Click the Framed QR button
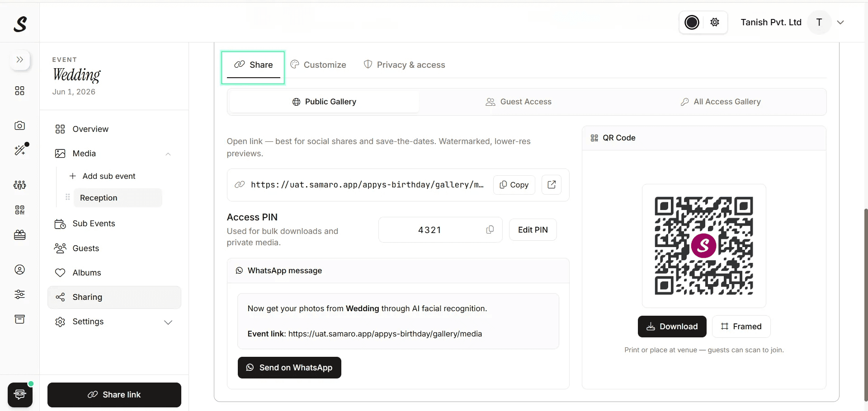This screenshot has height=411, width=868. (x=741, y=327)
